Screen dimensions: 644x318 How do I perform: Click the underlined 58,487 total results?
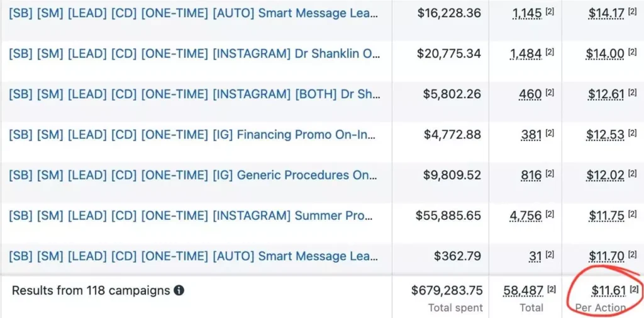click(523, 290)
